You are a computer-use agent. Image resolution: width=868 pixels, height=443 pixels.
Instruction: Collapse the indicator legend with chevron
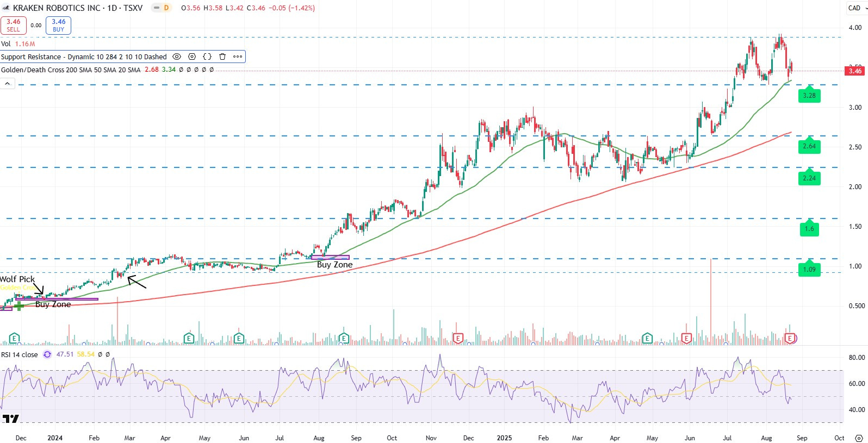pos(8,84)
